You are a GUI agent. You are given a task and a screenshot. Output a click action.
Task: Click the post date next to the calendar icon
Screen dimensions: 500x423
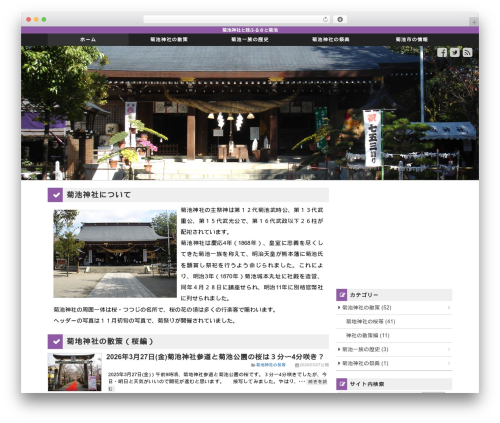tap(314, 365)
